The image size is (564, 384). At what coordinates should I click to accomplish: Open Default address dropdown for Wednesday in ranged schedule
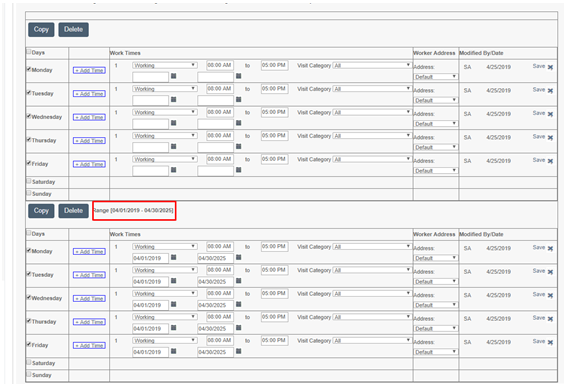click(436, 305)
